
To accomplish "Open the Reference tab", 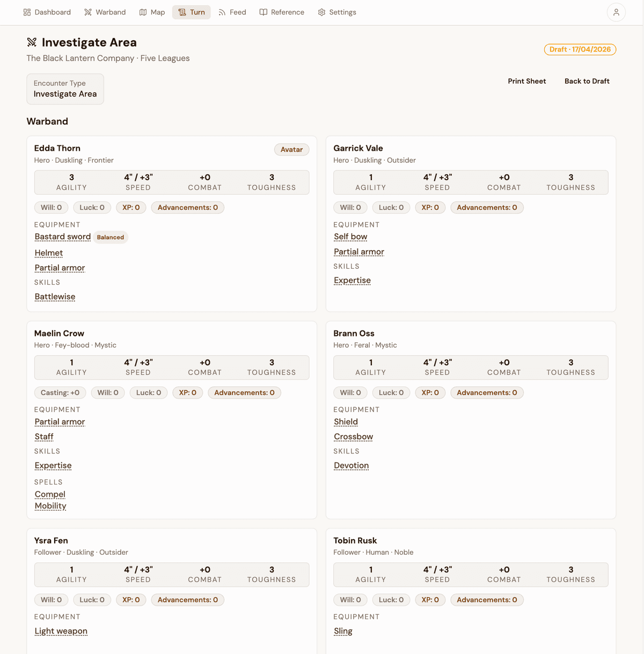I will [x=282, y=12].
